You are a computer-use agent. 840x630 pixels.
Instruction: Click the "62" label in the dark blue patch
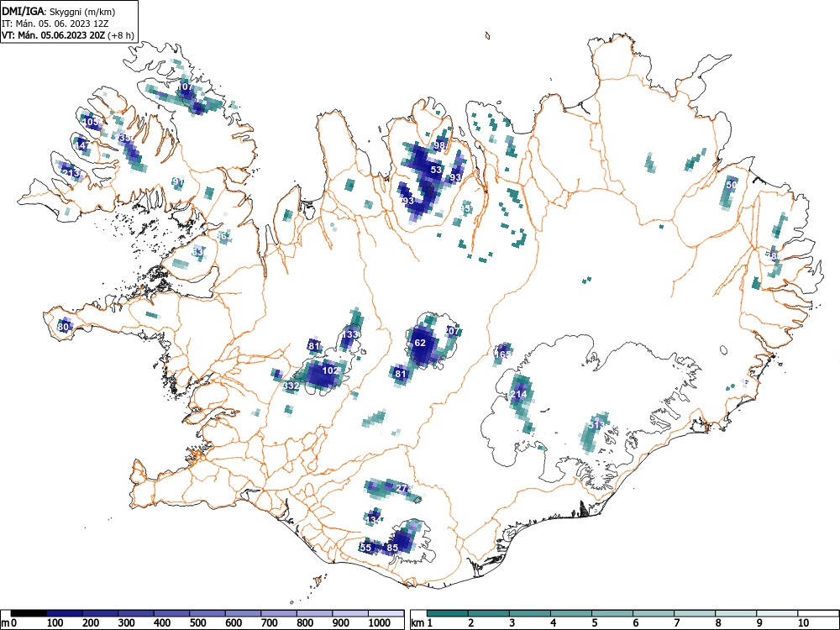[420, 343]
